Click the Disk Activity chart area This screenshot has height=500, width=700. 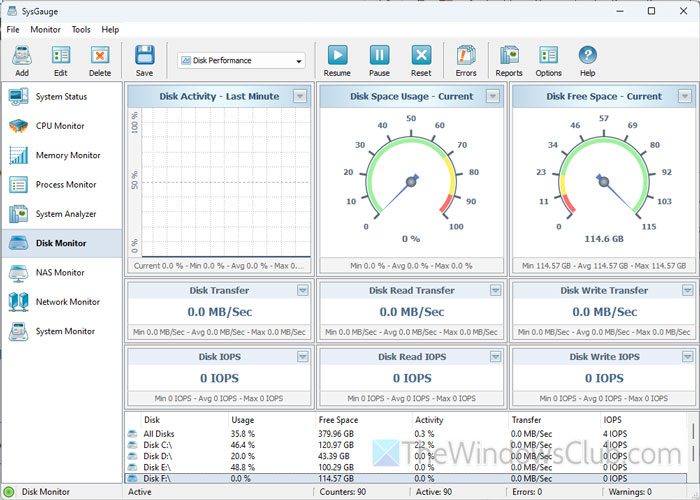[226, 182]
